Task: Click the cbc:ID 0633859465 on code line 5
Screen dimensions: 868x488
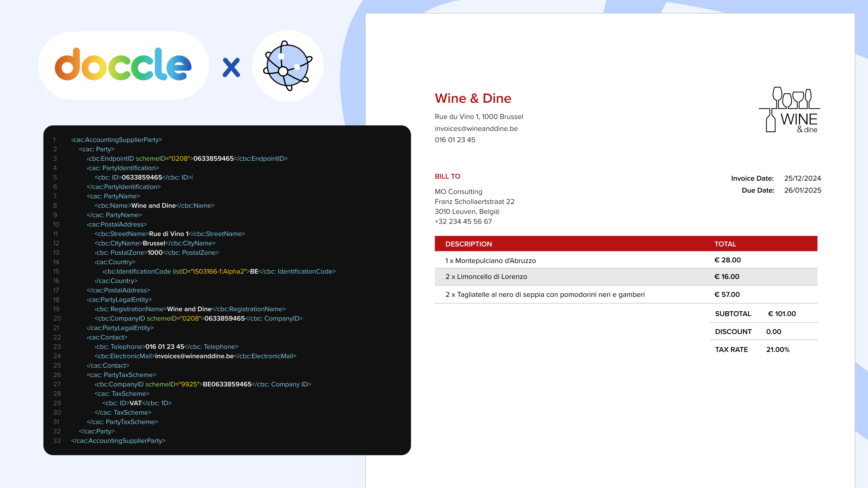Action: coord(144,177)
